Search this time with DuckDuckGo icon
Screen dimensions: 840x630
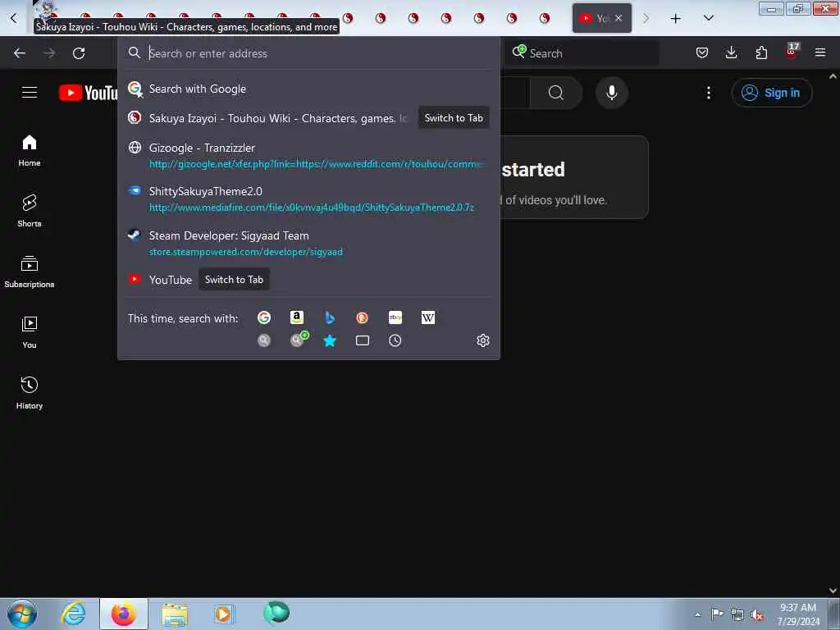tap(362, 317)
